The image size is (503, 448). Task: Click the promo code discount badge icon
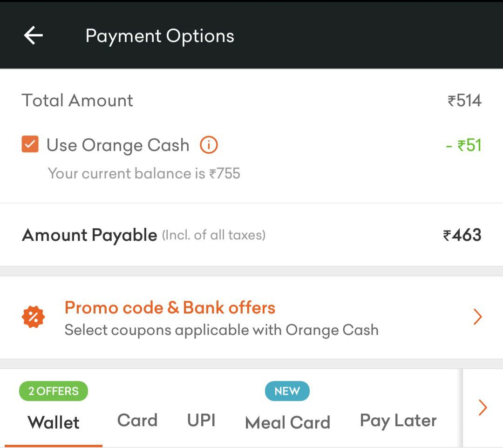tap(33, 317)
